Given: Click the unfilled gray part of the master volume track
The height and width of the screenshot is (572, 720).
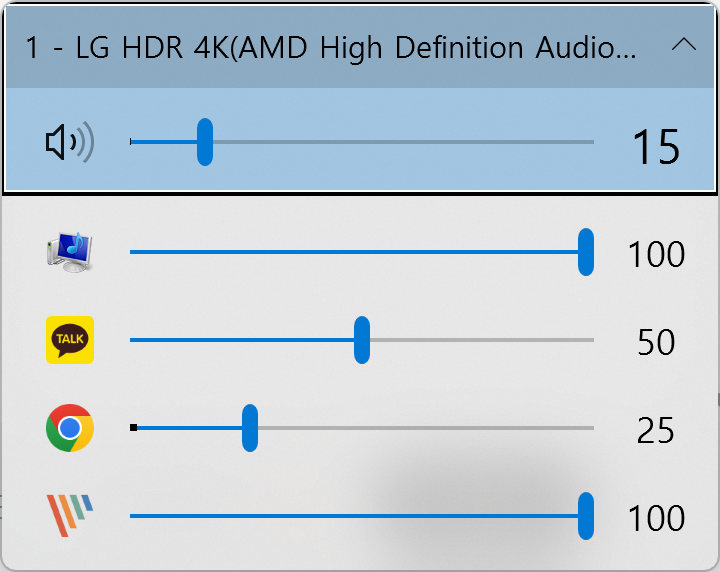Looking at the screenshot, I should tap(404, 142).
